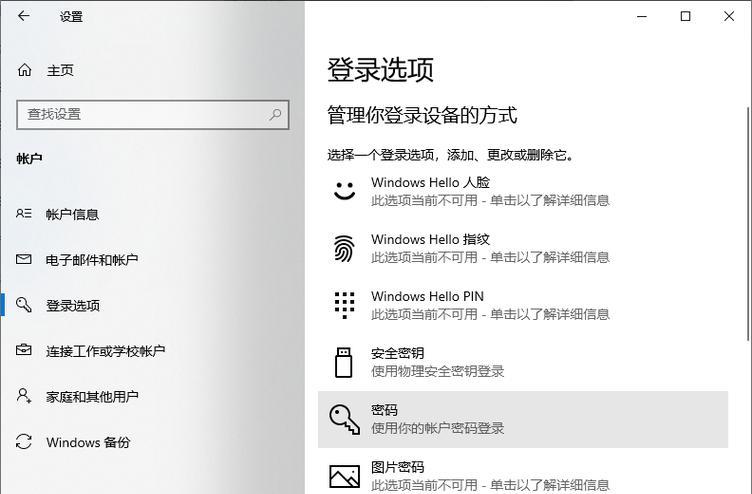752x494 pixels.
Task: Maximize the Settings window
Action: (686, 16)
